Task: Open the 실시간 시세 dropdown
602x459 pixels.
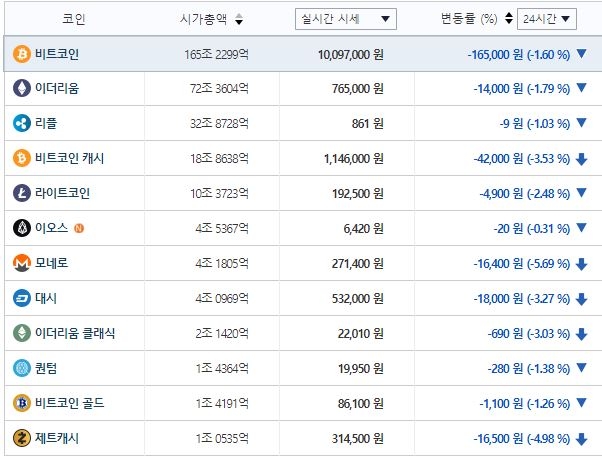Action: 346,19
